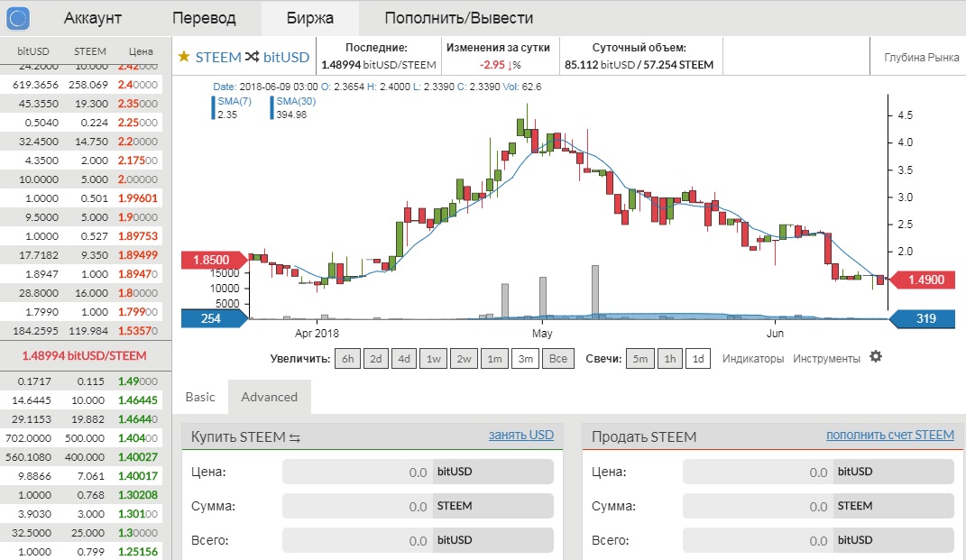This screenshot has height=560, width=966.
Task: Set chart zoom to 3m
Action: [526, 359]
